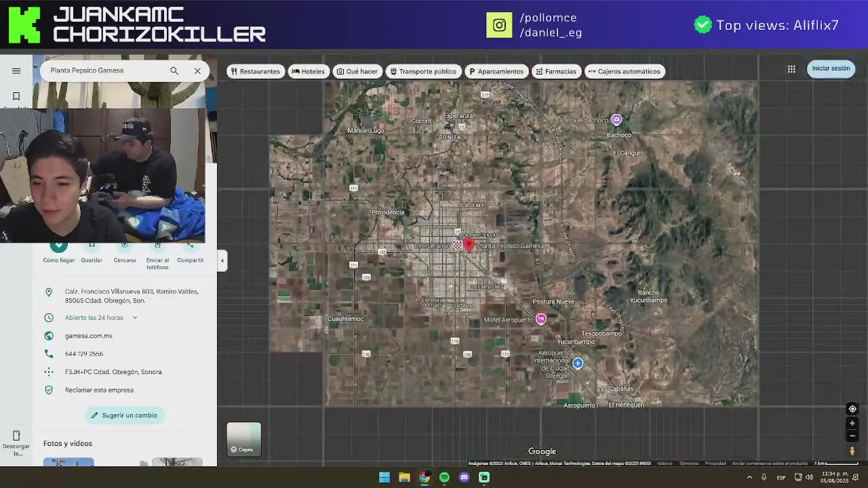The height and width of the screenshot is (488, 868).
Task: Click the Presa el bachoco purple marker
Action: (616, 120)
